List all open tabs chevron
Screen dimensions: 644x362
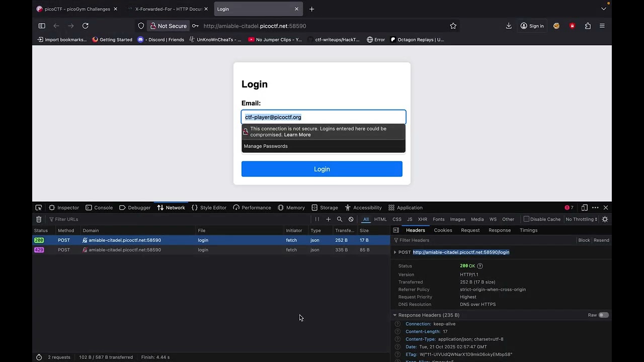604,9
